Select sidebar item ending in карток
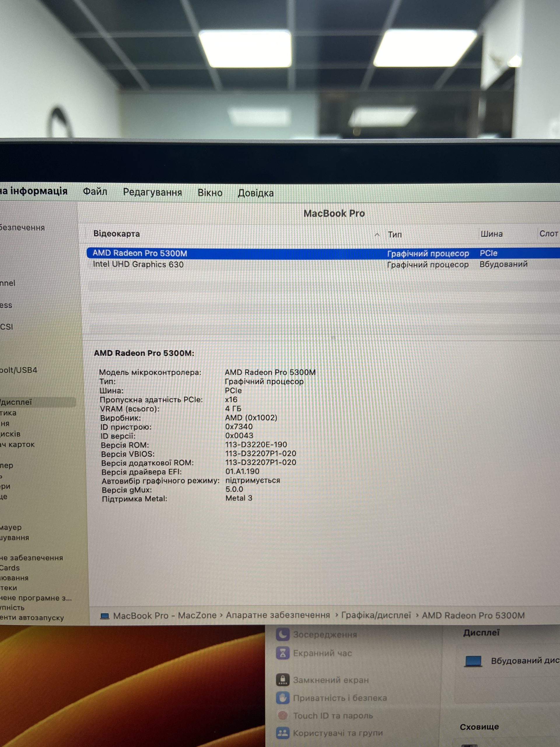The height and width of the screenshot is (747, 560). click(x=17, y=445)
